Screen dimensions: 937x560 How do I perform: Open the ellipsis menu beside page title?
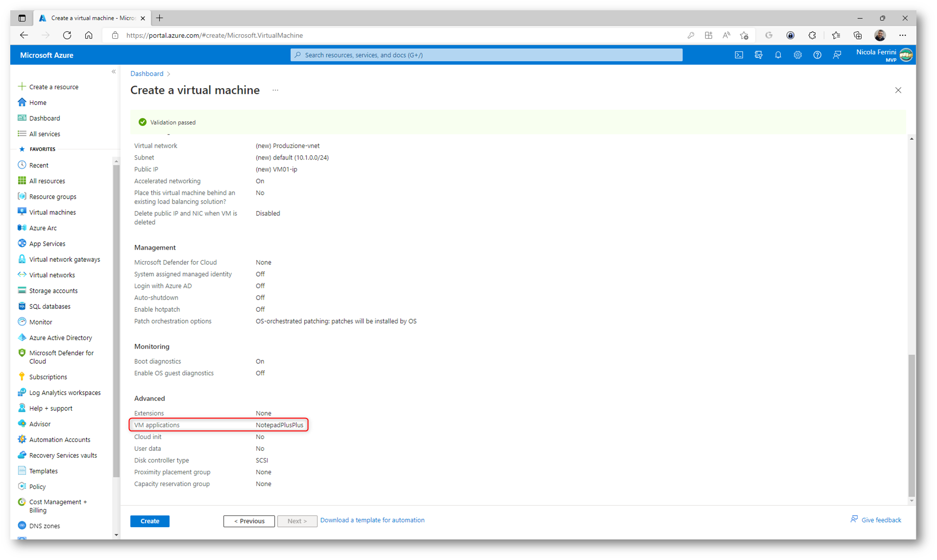[x=275, y=90]
